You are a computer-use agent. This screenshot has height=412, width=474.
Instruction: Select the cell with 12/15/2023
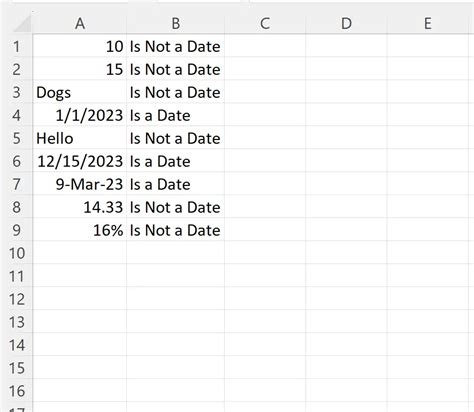click(x=80, y=161)
